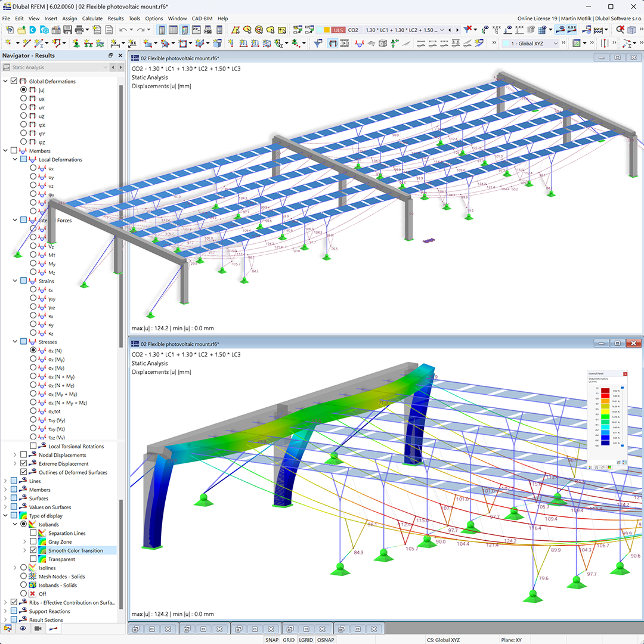644x644 pixels.
Task: Open the Options menu
Action: pyautogui.click(x=154, y=18)
